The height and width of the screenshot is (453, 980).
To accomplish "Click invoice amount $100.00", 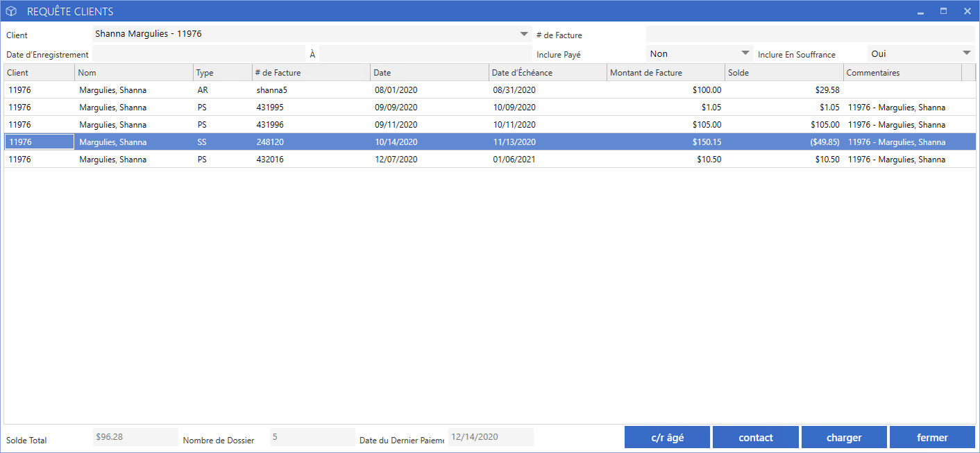I will 666,90.
